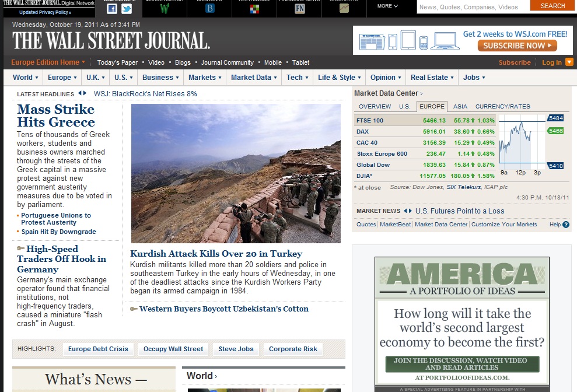Click the Turkish soldiers mountain photo

(236, 173)
